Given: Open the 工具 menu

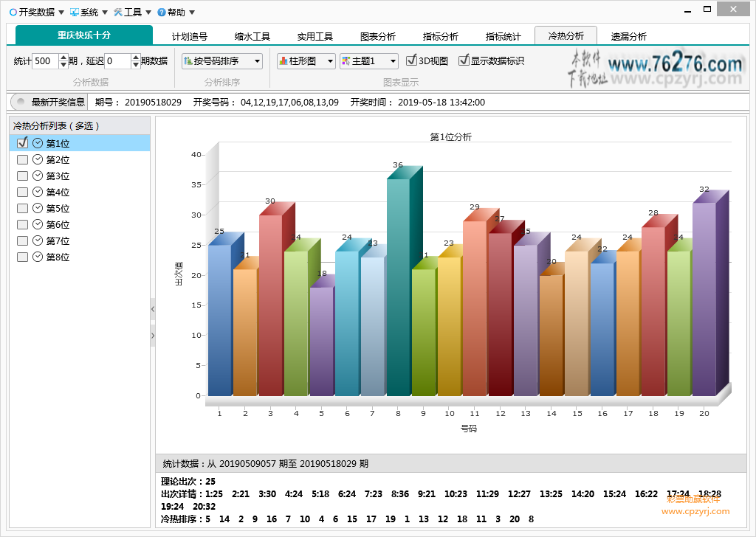Looking at the screenshot, I should click(133, 12).
